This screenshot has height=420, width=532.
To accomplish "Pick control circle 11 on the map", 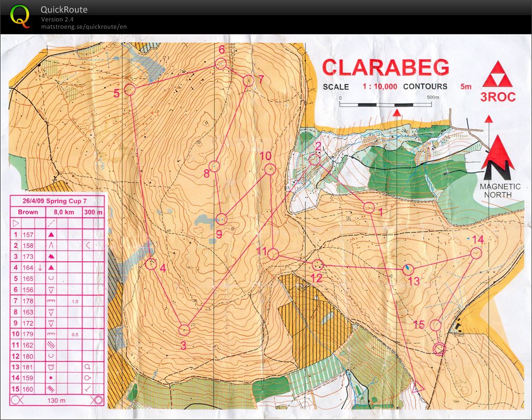I will [273, 254].
